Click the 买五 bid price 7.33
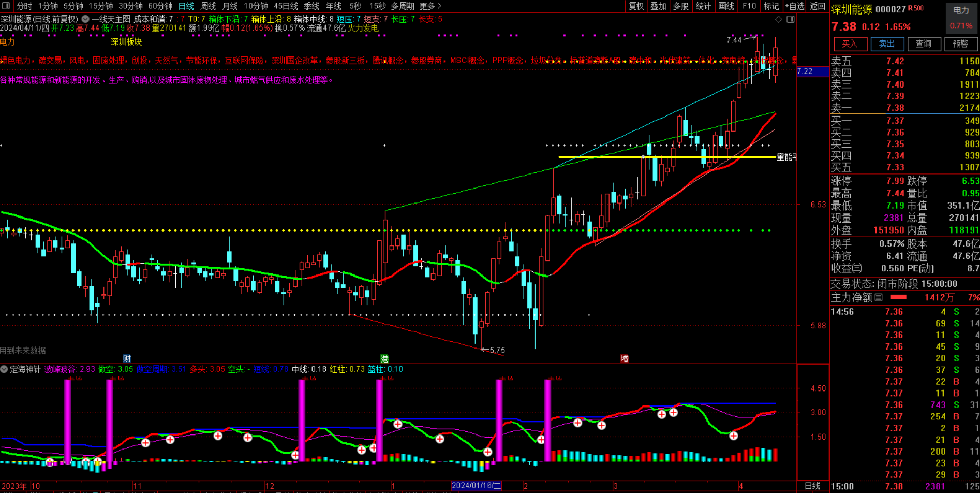Screen dimensions: 980x493 coord(895,167)
